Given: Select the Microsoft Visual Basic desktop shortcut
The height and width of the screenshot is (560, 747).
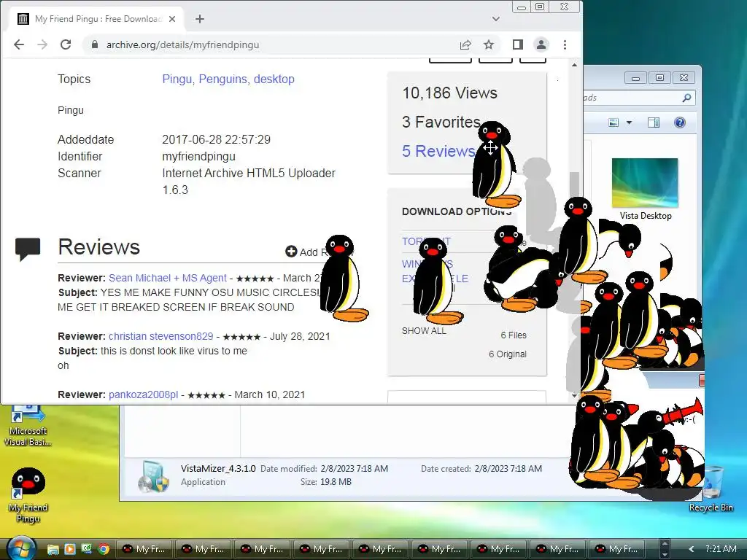Looking at the screenshot, I should [x=28, y=425].
